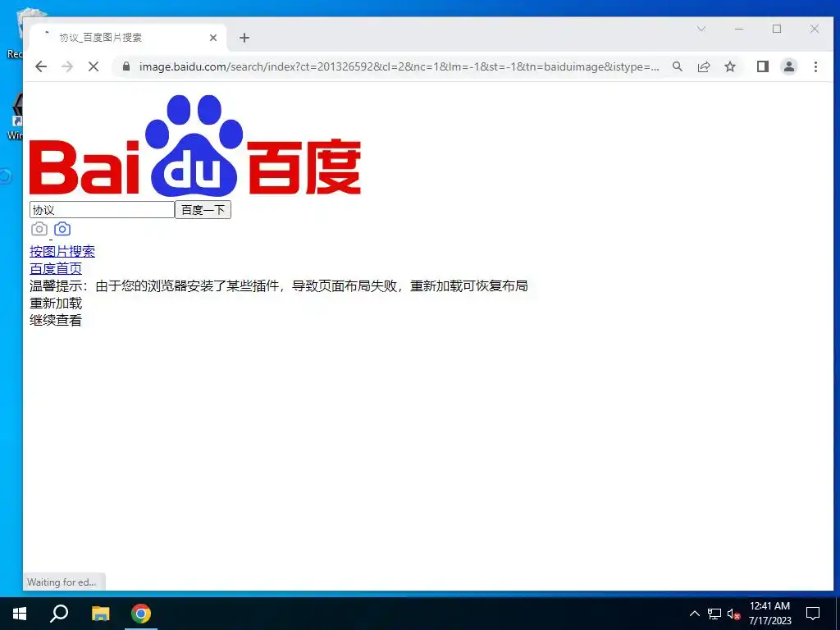Show hidden system tray icons
Image resolution: width=840 pixels, height=630 pixels.
click(694, 614)
